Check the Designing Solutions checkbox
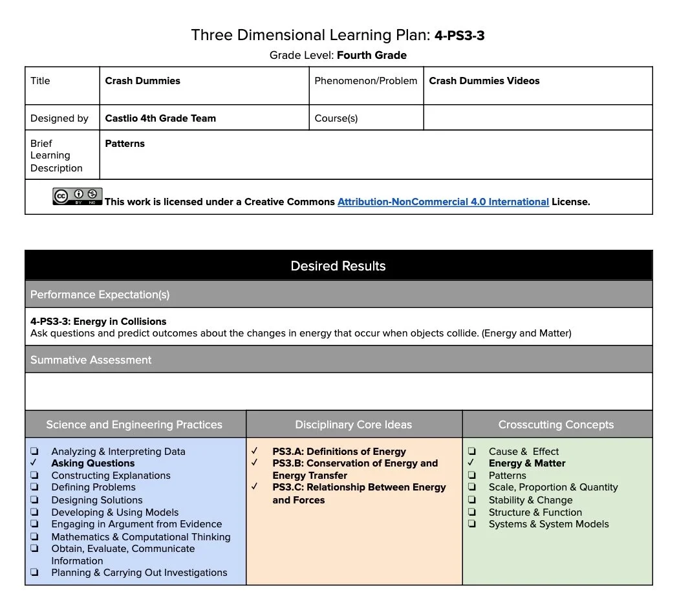 35,500
